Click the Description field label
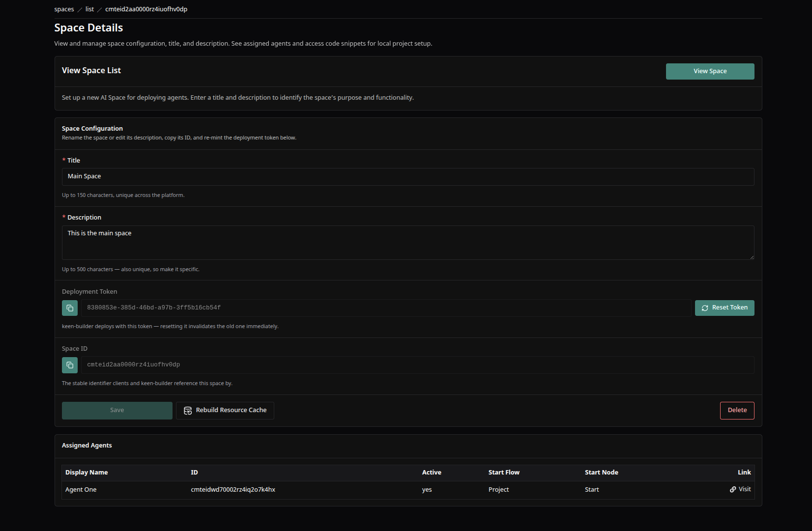This screenshot has width=812, height=531. 84,218
